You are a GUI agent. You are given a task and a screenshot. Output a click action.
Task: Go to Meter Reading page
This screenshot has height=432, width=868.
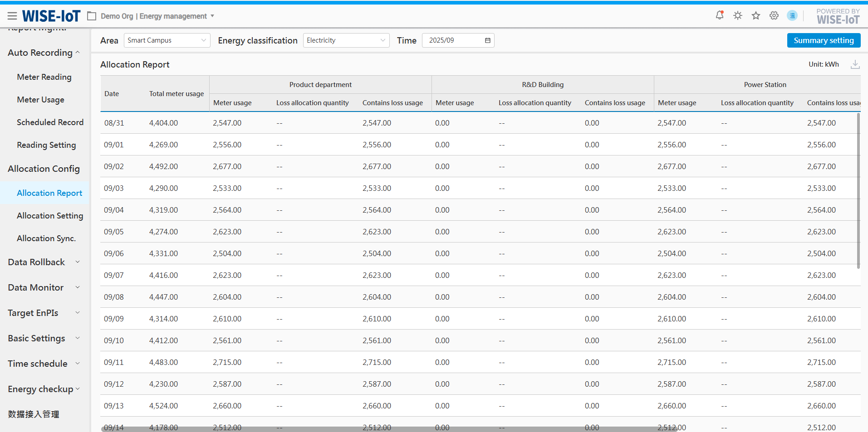coord(44,77)
